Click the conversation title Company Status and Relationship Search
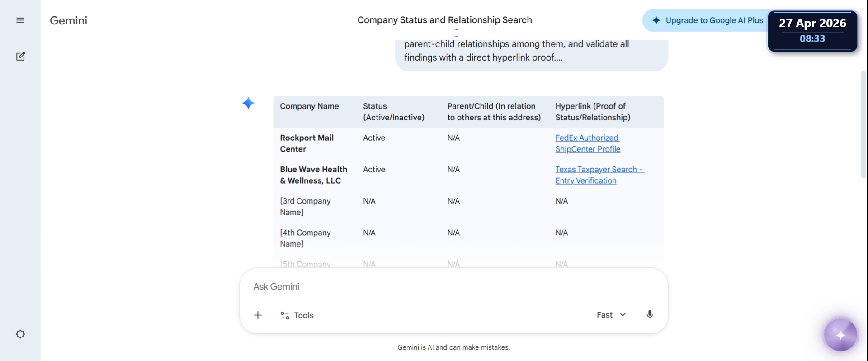 pos(445,20)
